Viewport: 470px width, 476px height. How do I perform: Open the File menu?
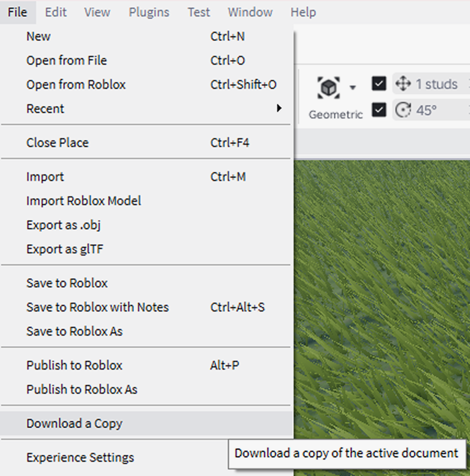tap(17, 12)
